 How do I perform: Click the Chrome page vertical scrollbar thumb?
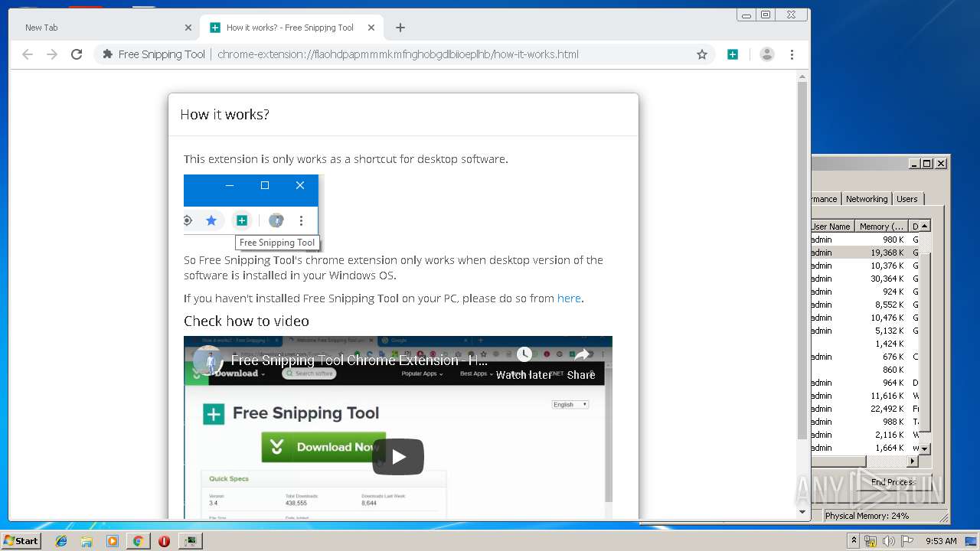[x=802, y=260]
